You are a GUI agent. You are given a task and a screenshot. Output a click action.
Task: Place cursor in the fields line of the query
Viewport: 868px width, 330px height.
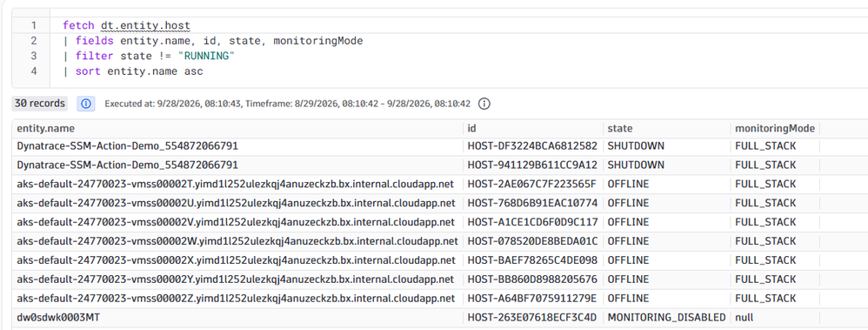213,41
